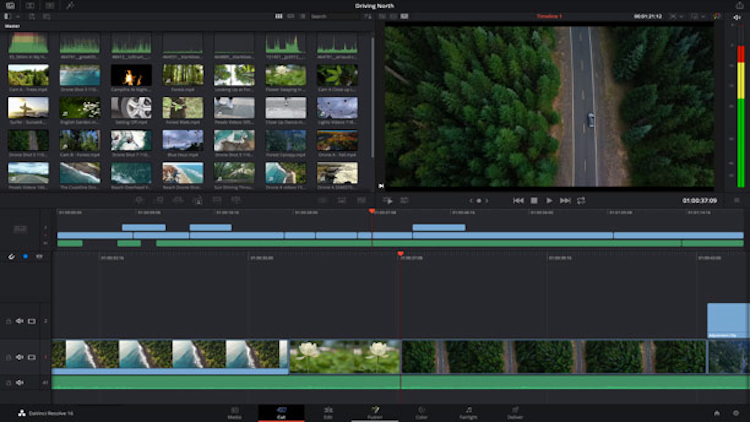The width and height of the screenshot is (750, 422).
Task: Open Project Settings gear icon
Action: (x=736, y=413)
